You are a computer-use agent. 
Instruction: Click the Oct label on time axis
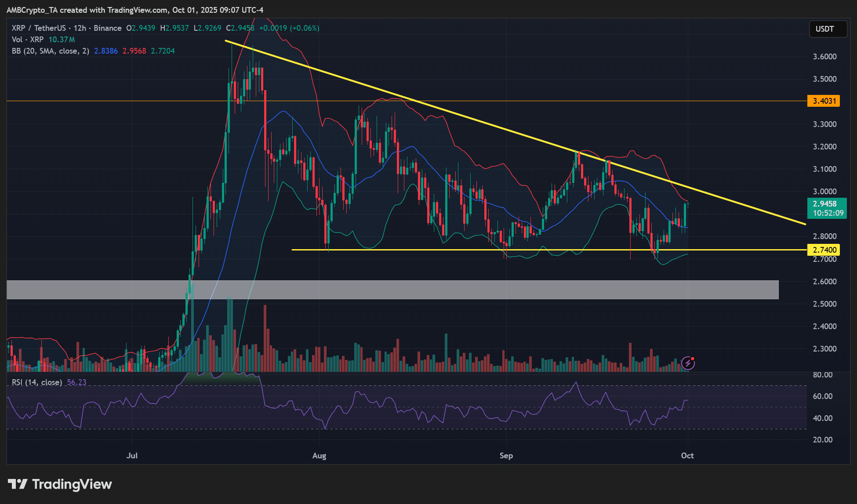coord(687,456)
